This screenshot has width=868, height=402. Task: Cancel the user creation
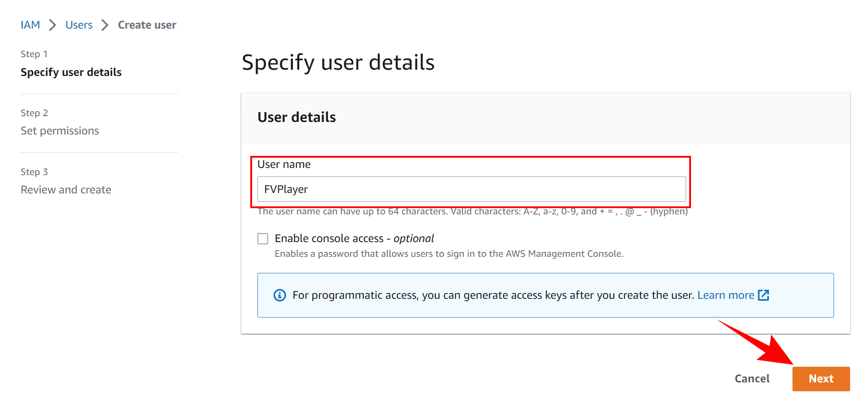[752, 379]
